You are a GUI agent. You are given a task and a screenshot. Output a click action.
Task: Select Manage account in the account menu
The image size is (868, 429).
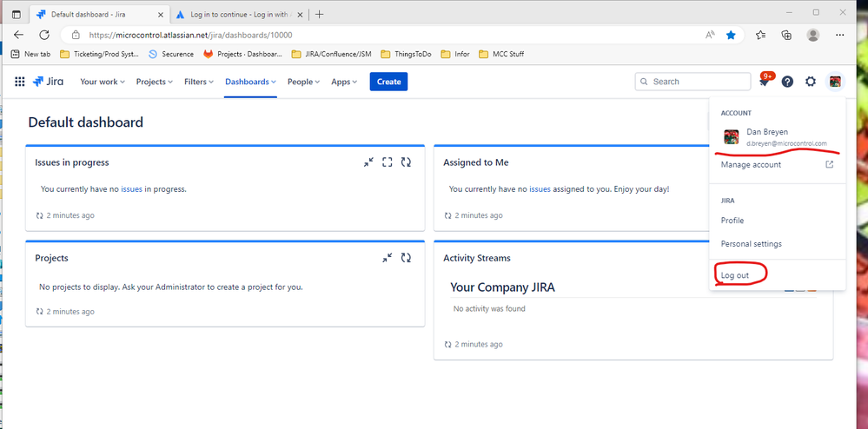point(778,164)
